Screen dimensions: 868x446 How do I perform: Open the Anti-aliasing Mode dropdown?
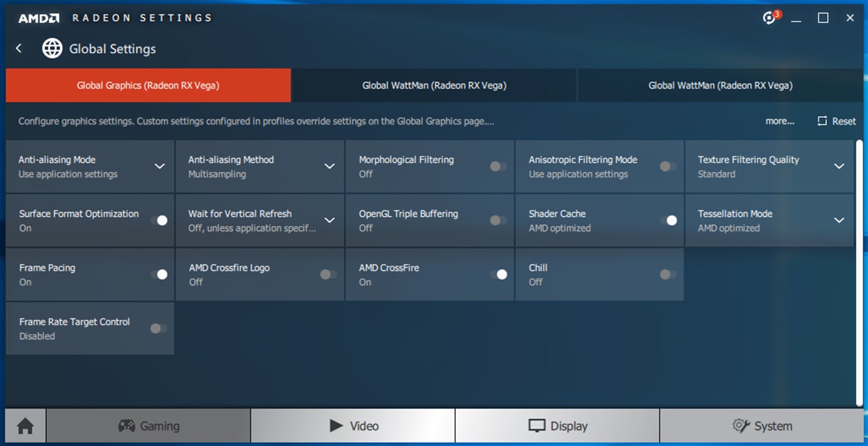pos(161,166)
